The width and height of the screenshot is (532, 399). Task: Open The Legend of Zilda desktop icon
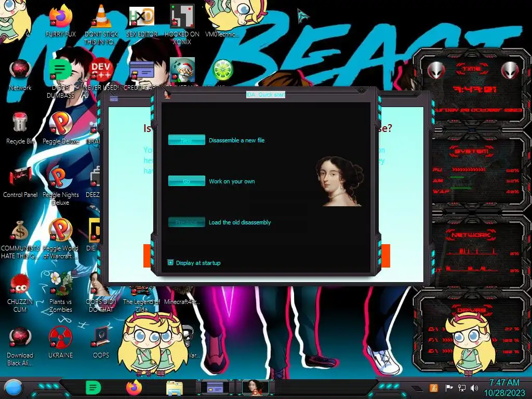[142, 292]
